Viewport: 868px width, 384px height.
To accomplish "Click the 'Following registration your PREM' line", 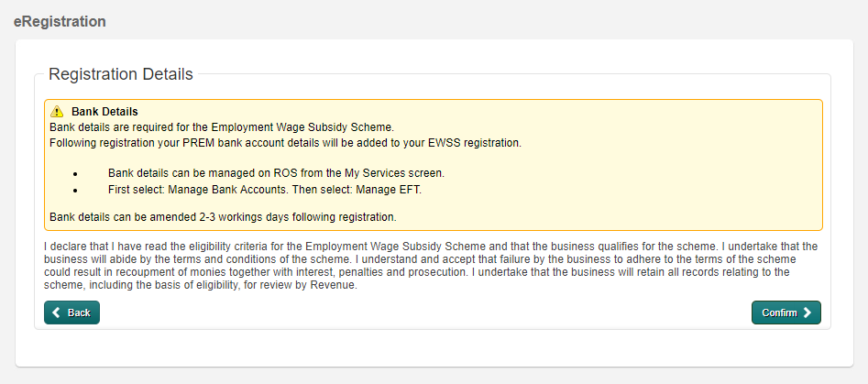I will pyautogui.click(x=284, y=143).
